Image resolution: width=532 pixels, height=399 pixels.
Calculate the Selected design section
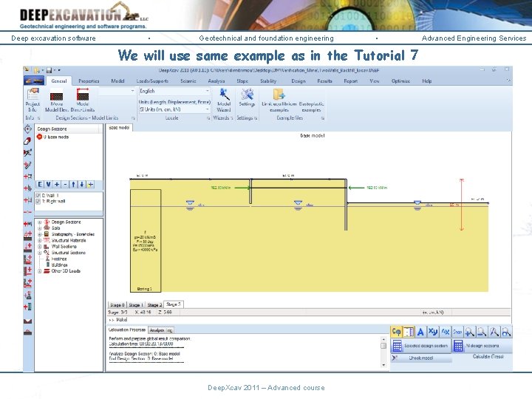coord(421,346)
